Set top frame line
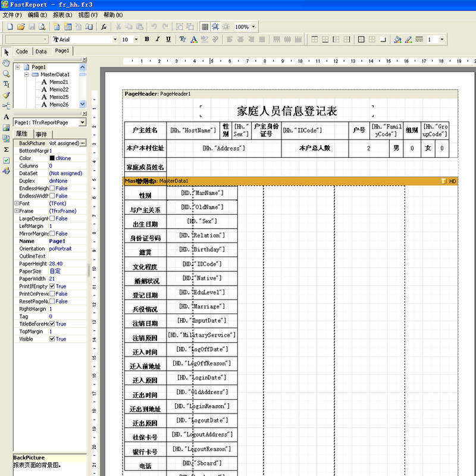This screenshot has height=476, width=476. 315,39
